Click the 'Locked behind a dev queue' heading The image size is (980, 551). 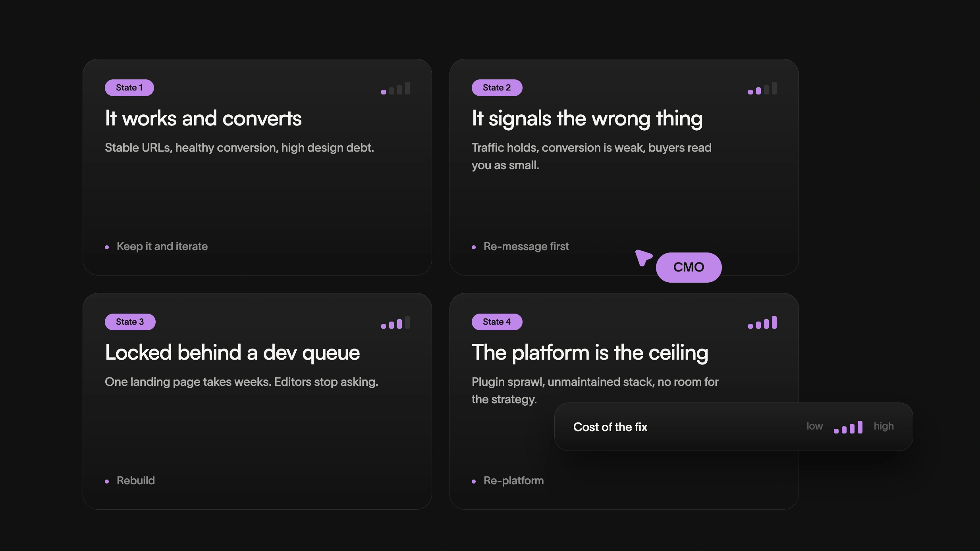[232, 353]
